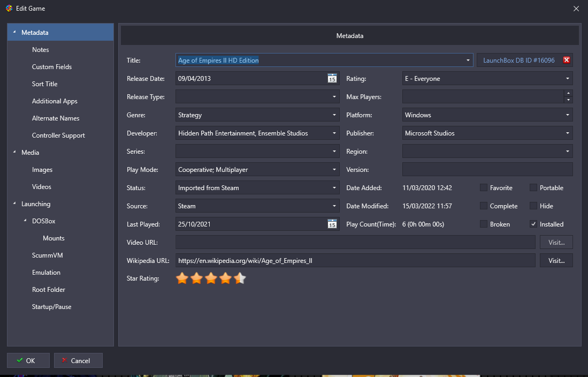
Task: Click the Video URL input field
Action: pyautogui.click(x=355, y=242)
